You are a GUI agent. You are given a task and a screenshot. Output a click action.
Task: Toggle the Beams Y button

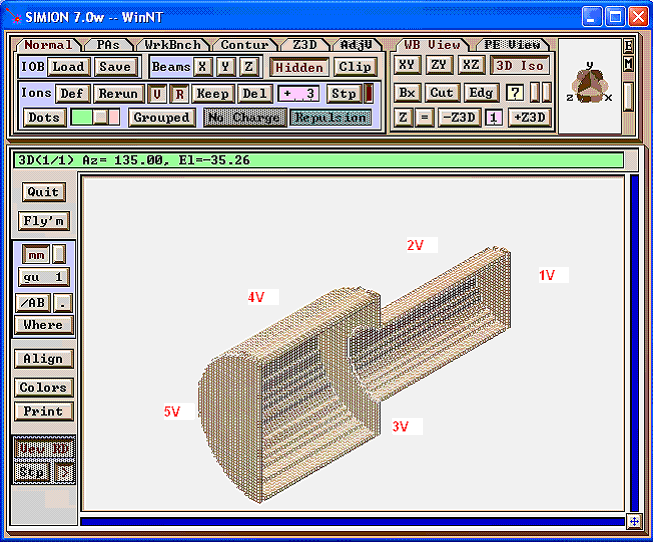(x=225, y=67)
